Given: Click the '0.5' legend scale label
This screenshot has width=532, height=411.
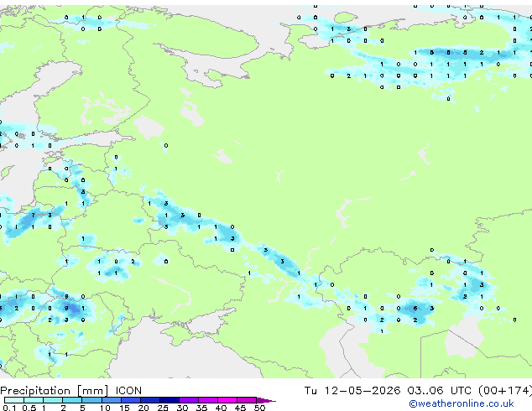Looking at the screenshot, I should click(29, 408).
